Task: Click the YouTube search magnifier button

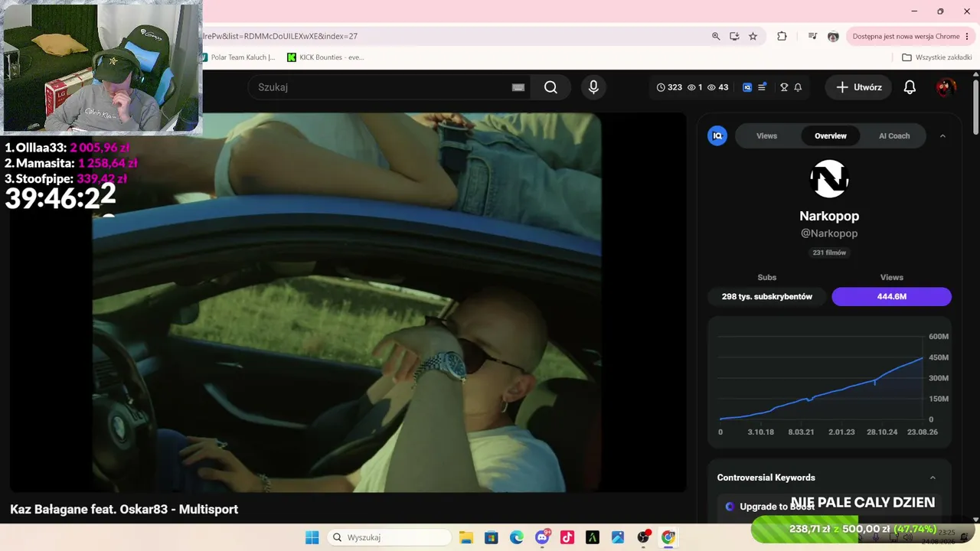Action: click(550, 87)
